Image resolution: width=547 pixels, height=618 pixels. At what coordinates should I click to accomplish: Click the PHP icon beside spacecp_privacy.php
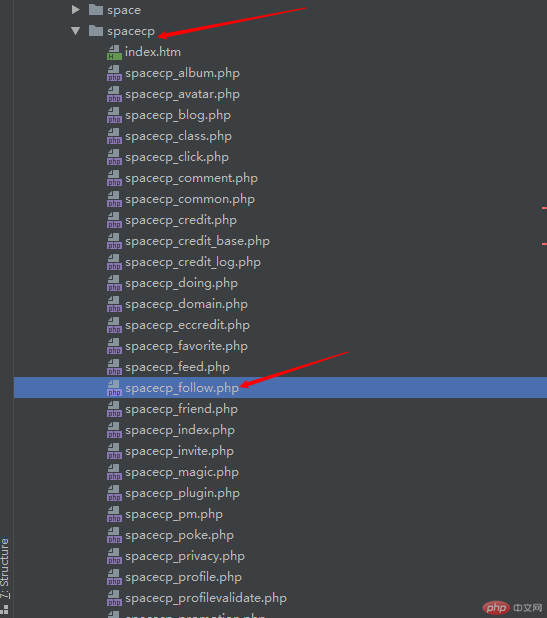tap(114, 556)
